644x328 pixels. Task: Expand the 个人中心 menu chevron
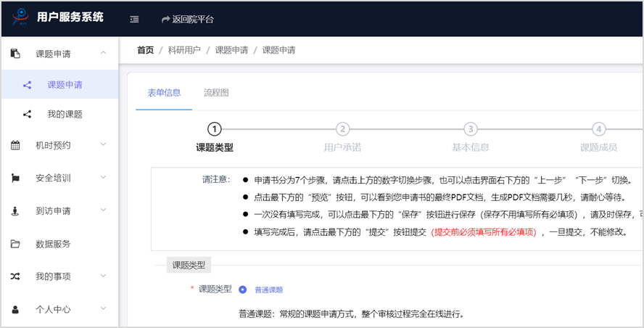[104, 309]
